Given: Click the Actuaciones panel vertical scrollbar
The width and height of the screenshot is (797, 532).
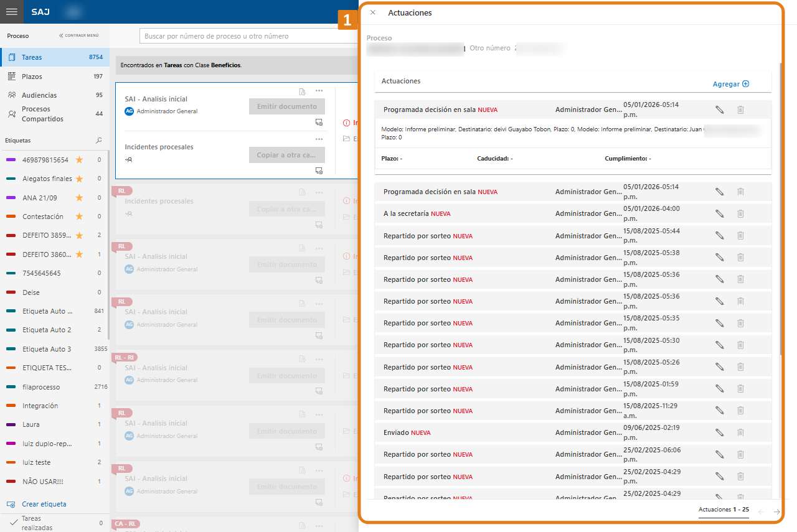Looking at the screenshot, I should coord(781,205).
